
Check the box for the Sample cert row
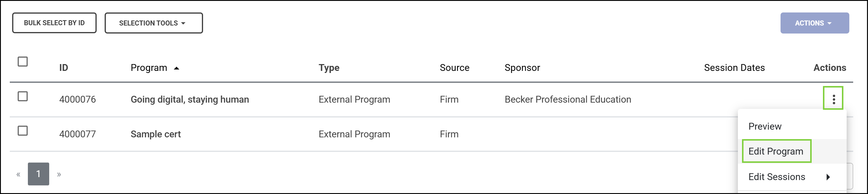click(x=23, y=131)
